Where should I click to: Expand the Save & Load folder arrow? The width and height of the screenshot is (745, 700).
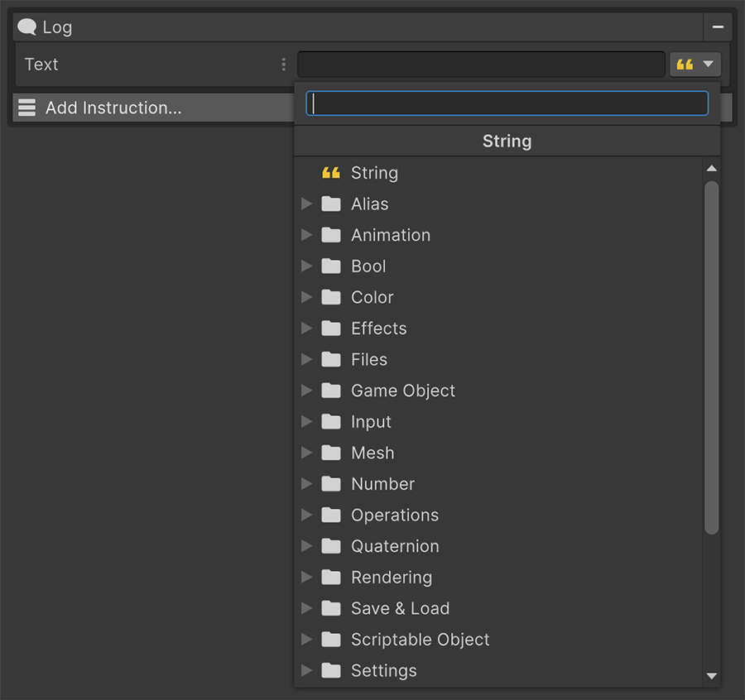click(x=307, y=608)
